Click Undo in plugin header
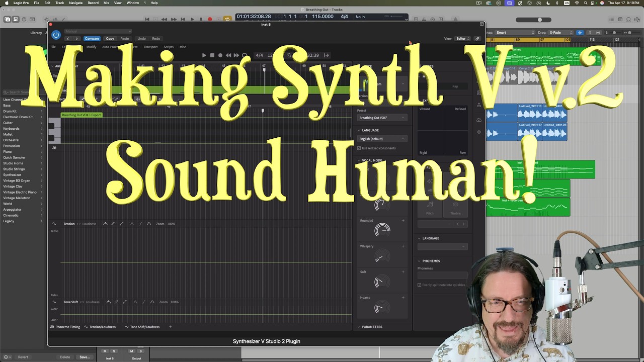Image resolution: width=644 pixels, height=362 pixels. point(141,39)
